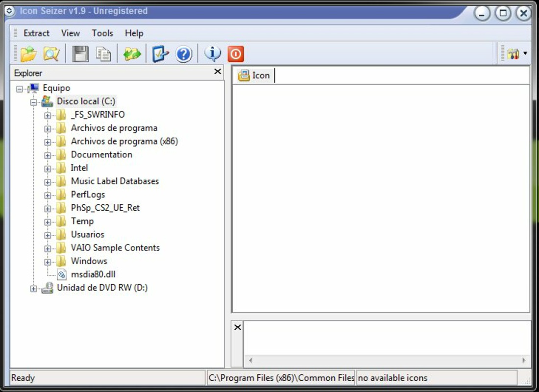Select the Archivos de programa folder
The width and height of the screenshot is (539, 392).
(114, 128)
